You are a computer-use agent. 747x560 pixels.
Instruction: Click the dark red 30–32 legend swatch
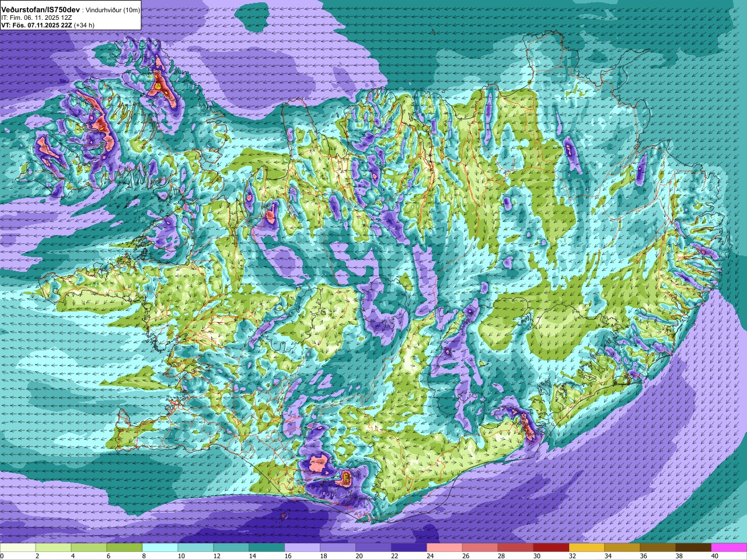click(552, 548)
